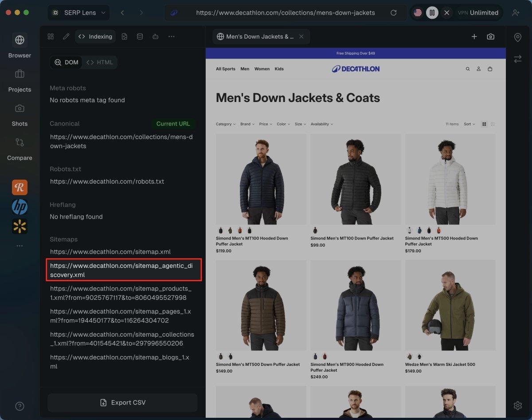Open the grid overview panel icon
The height and width of the screenshot is (420, 532).
click(x=51, y=36)
